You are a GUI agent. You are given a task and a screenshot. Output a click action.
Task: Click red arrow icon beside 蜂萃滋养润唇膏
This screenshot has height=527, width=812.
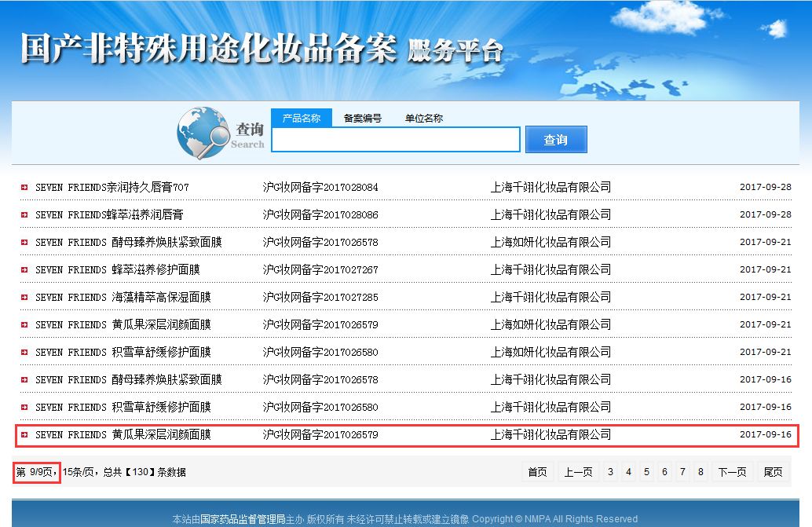pos(24,215)
